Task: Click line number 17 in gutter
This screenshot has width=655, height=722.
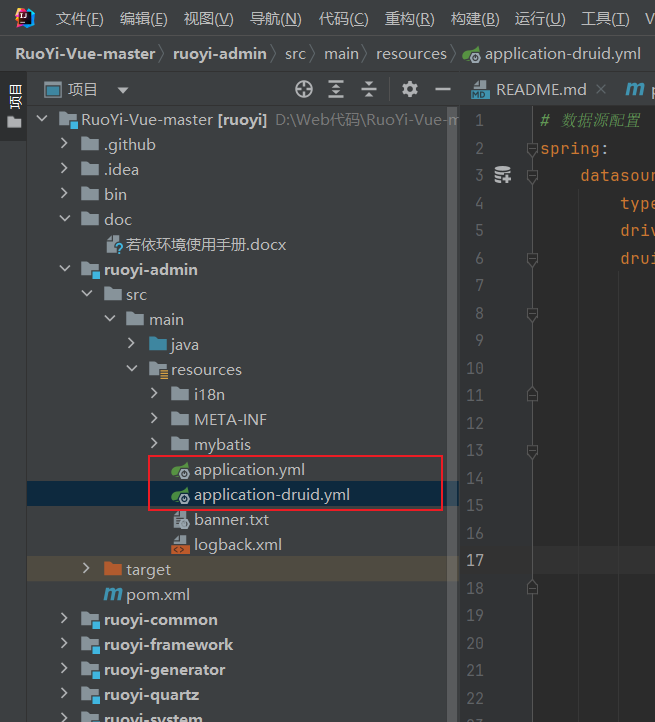Action: 475,560
